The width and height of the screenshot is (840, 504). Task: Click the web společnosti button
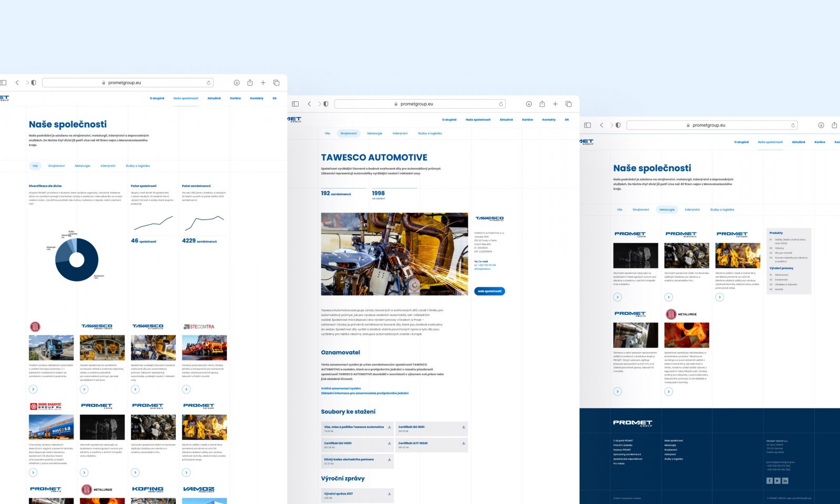click(490, 291)
